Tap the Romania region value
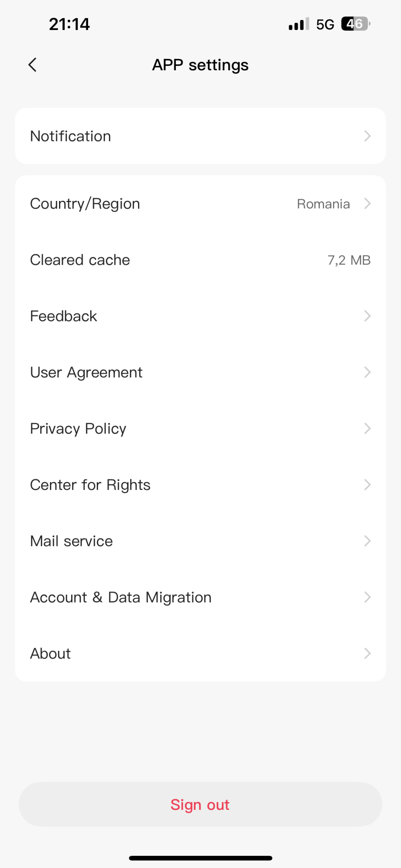Screen dimensions: 401x868 pos(323,204)
